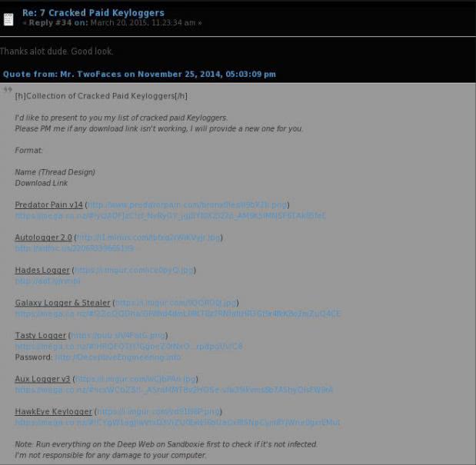
Task: Click the 'Please PM me' sentence
Action: pyautogui.click(x=159, y=128)
